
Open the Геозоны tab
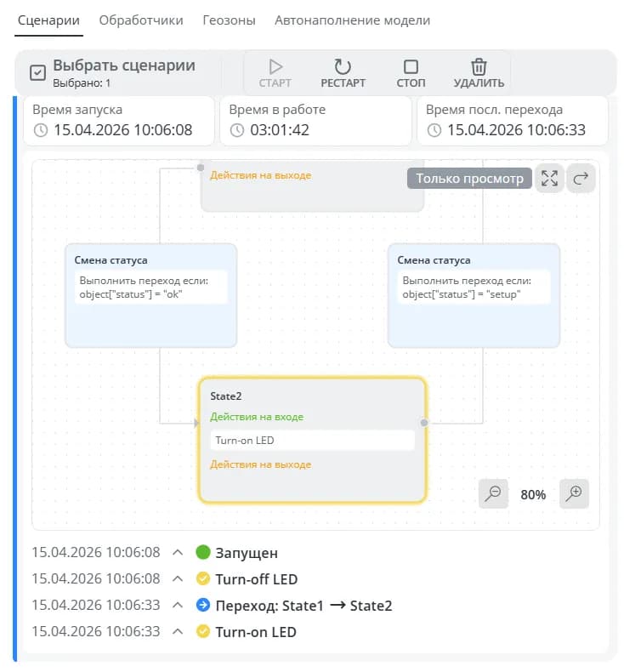(229, 20)
